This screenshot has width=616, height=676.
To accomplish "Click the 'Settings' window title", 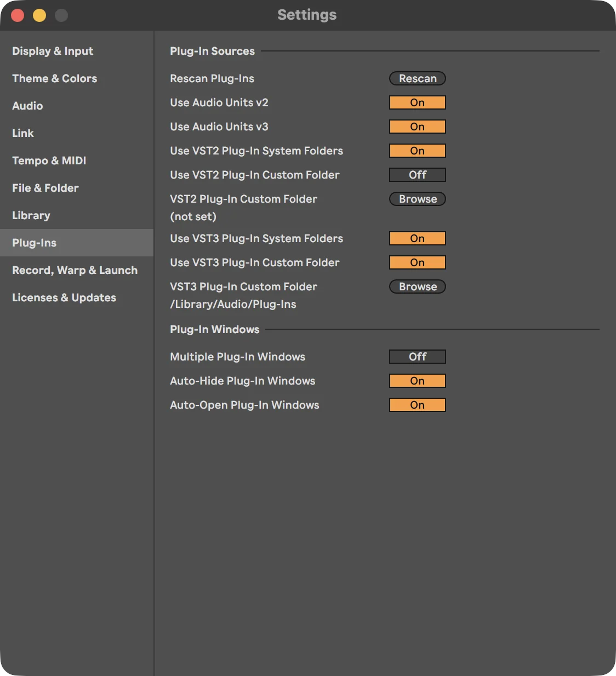I will (x=307, y=15).
